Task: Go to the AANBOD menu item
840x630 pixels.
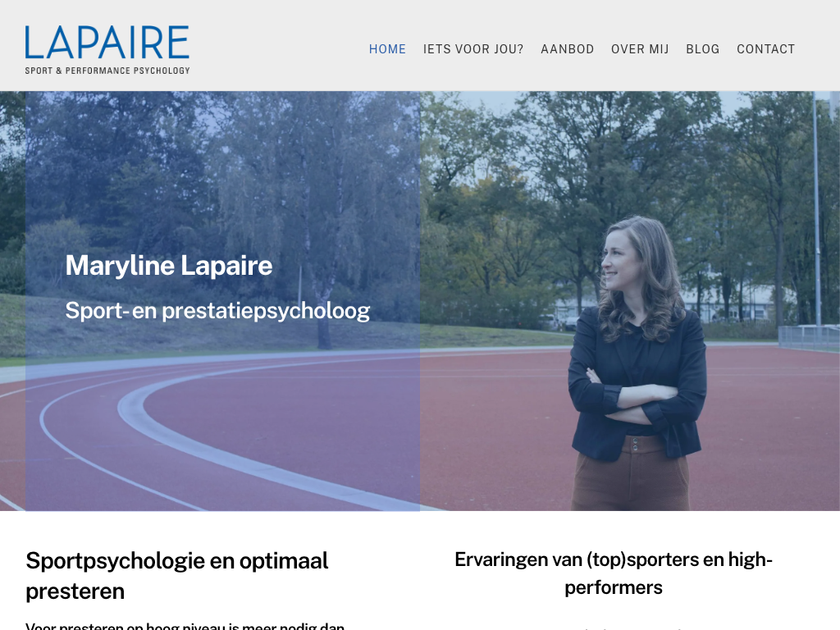Action: tap(568, 49)
